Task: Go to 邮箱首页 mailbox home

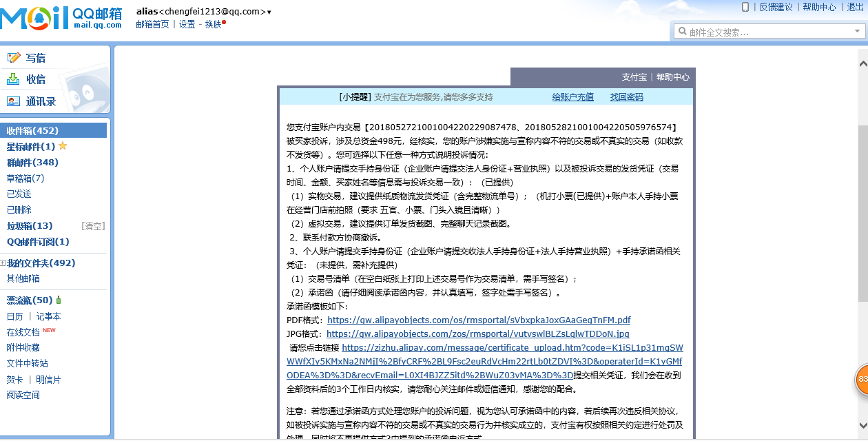Action: click(152, 24)
